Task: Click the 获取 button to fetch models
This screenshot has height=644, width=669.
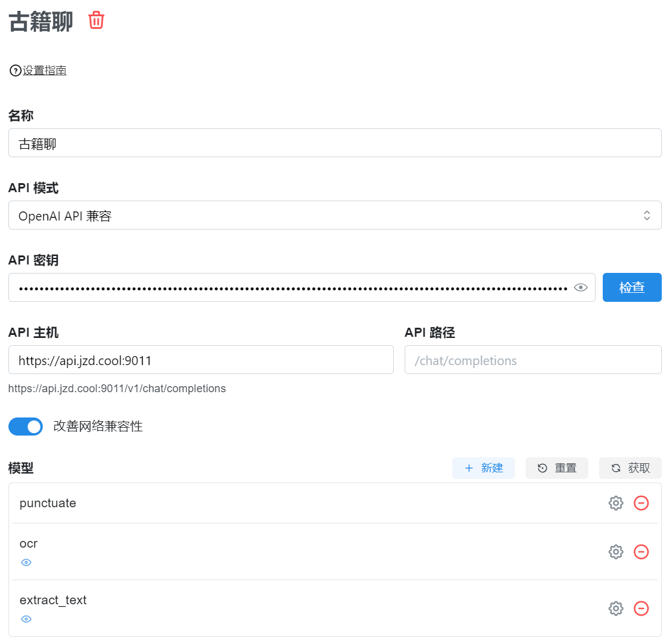Action: point(630,468)
